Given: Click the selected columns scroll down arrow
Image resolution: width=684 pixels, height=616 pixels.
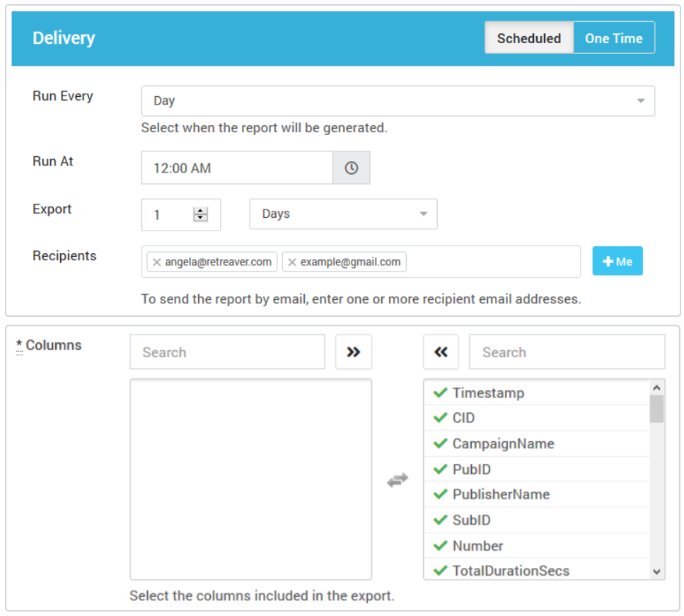Looking at the screenshot, I should (x=656, y=571).
